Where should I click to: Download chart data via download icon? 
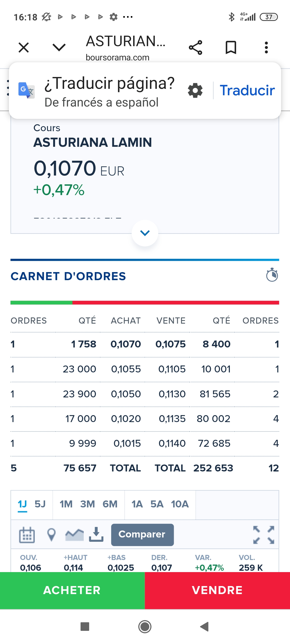(96, 534)
